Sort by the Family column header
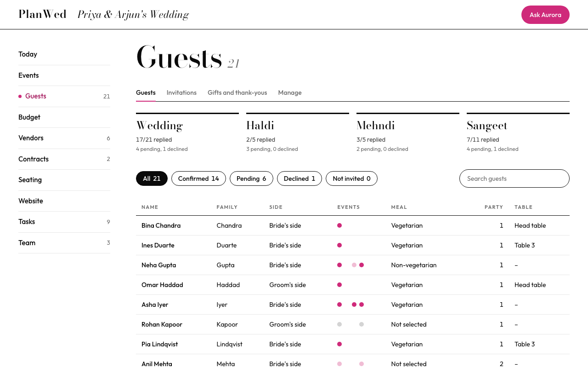Screen dimensions: 588x368 (x=227, y=207)
